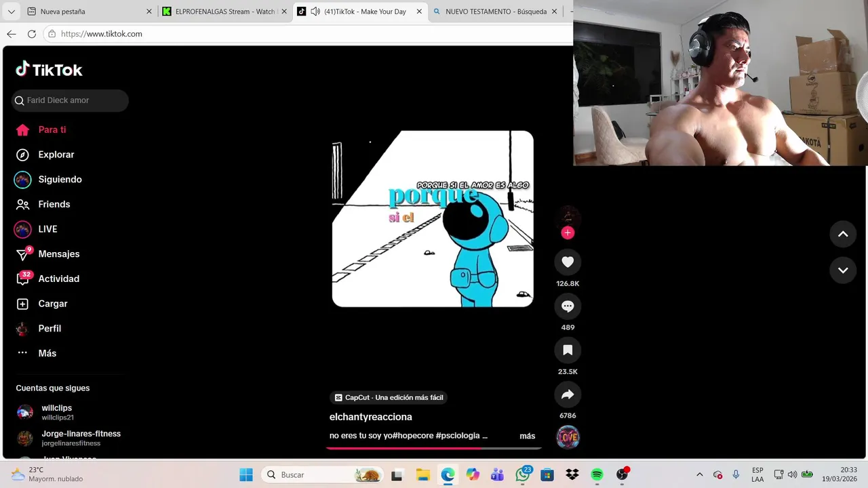Switch to NUEVO TESTAMENTO search tab
Viewport: 868px width, 488px height.
point(495,12)
